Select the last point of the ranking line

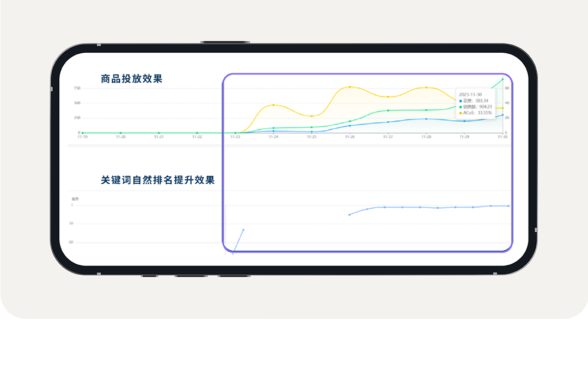click(509, 206)
